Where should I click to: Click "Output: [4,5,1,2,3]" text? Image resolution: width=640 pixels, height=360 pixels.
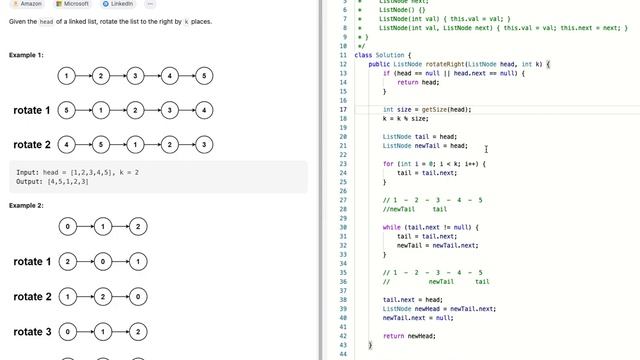pyautogui.click(x=52, y=182)
